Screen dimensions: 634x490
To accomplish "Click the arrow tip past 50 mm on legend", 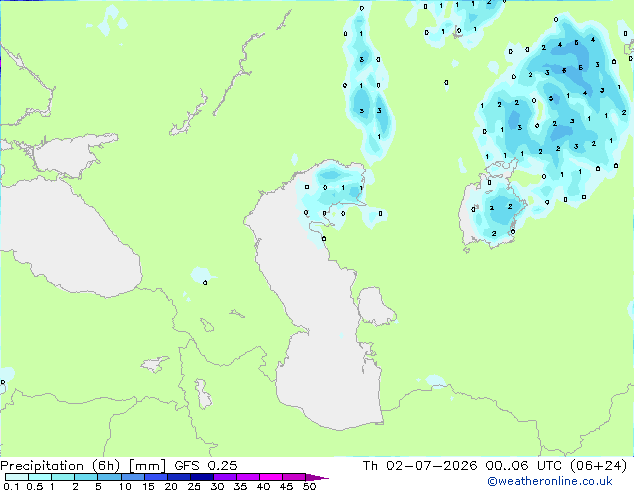I will pos(317,477).
